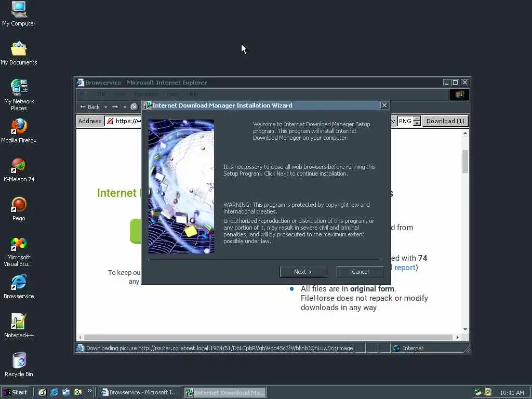Click the horizontal scrollbar left arrow

coord(80,337)
